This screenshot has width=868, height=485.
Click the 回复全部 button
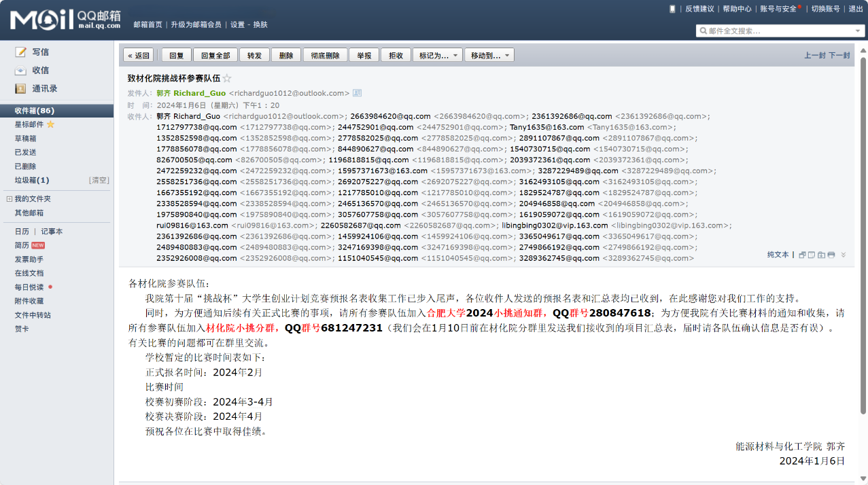point(215,56)
